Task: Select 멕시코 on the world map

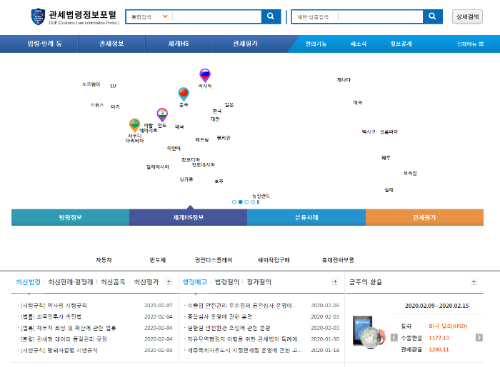Action: (x=369, y=132)
